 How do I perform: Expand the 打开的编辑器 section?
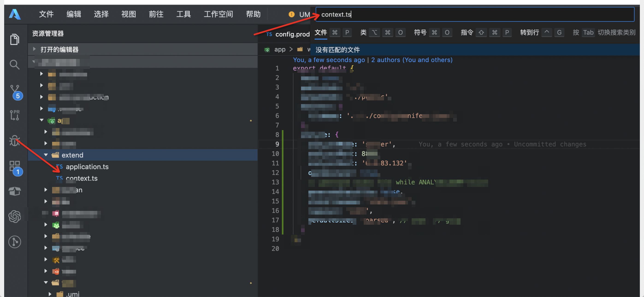tap(34, 49)
